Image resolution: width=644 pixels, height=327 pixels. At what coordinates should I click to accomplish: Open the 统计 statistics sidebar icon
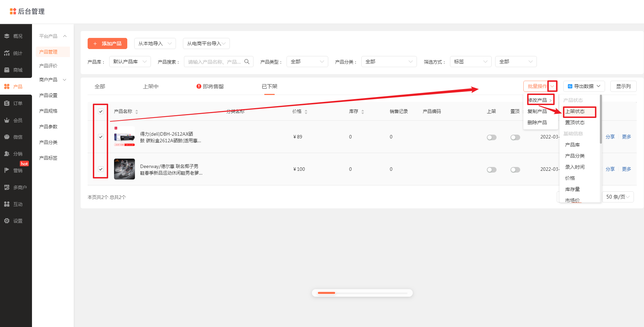(x=7, y=53)
